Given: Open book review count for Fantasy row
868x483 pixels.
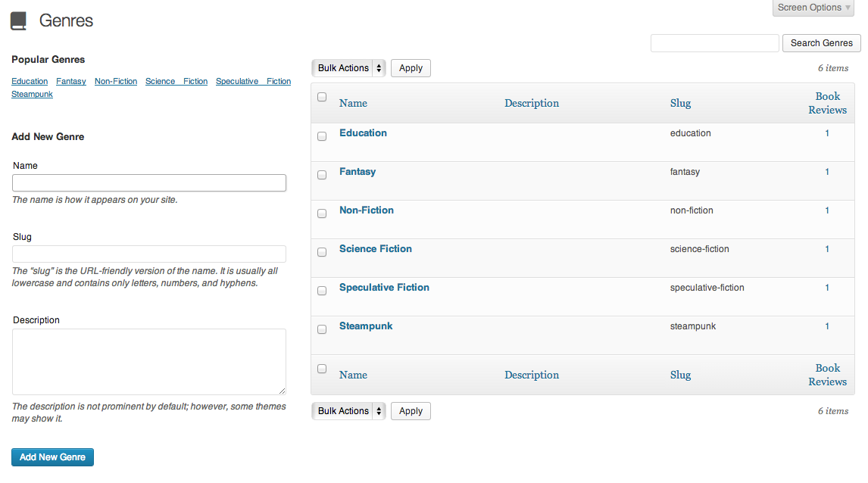Looking at the screenshot, I should tap(827, 172).
